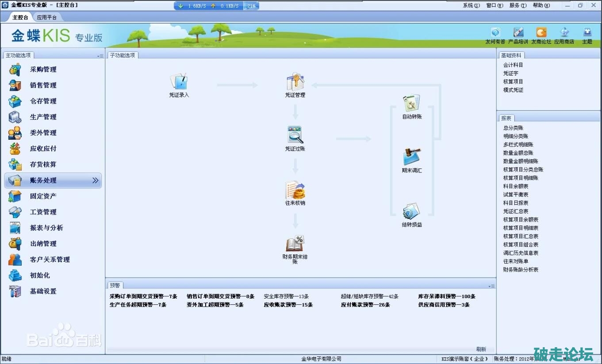Viewport: 602px width, 364px height.
Task: Open the 总分类账 general ledger report
Action: pos(513,128)
